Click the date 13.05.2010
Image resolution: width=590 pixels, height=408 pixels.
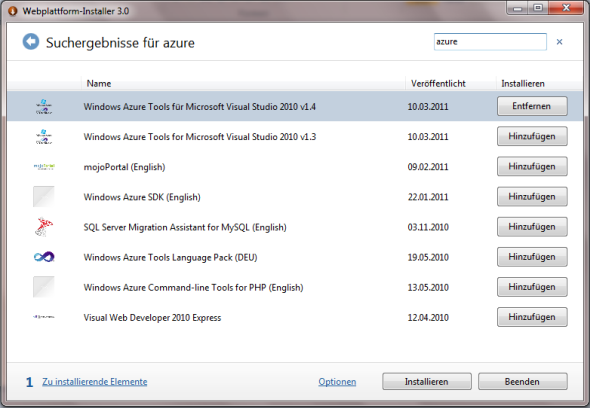[428, 287]
